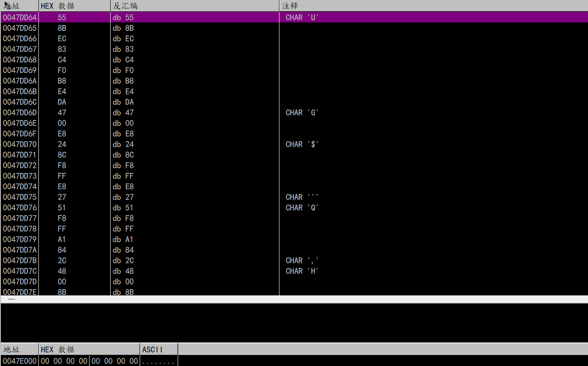Viewport: 588px width, 366px height.
Task: Click the disassembly text db E4
Action: coord(123,91)
